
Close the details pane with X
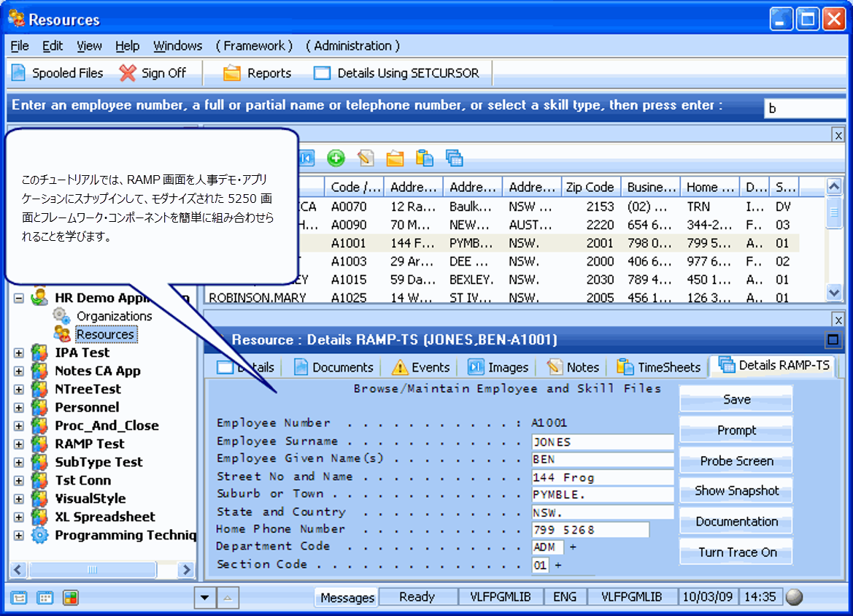[838, 320]
